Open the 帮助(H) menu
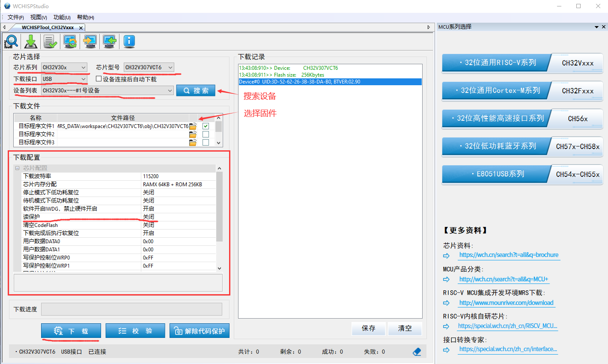Screen dimensions: 608x364 click(x=86, y=17)
